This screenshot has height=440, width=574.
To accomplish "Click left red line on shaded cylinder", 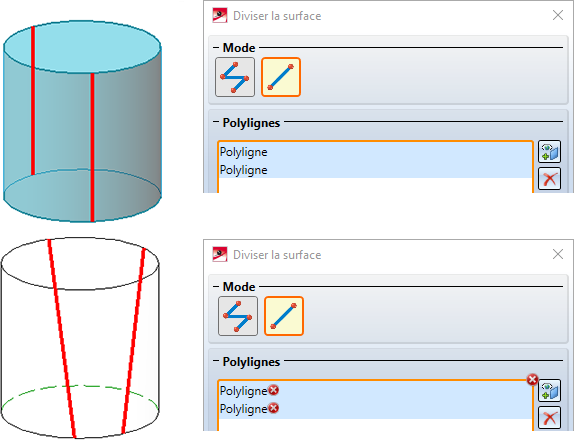I will (33, 101).
